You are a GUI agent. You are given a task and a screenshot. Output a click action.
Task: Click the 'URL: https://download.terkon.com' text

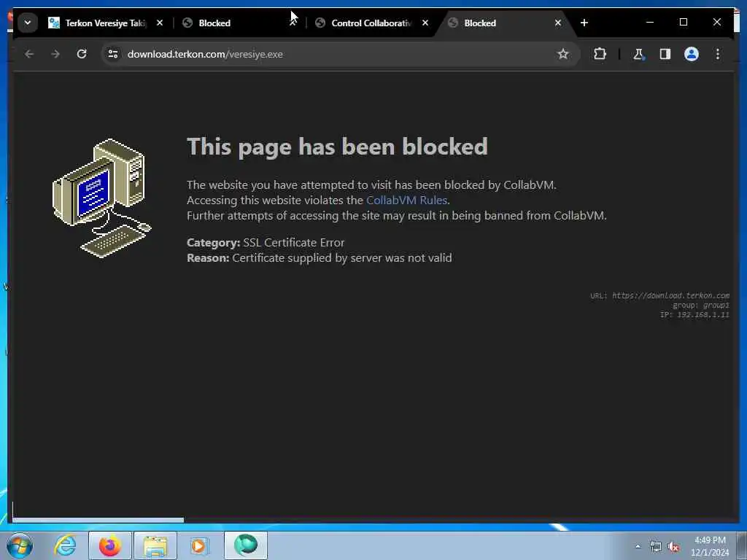coord(659,295)
